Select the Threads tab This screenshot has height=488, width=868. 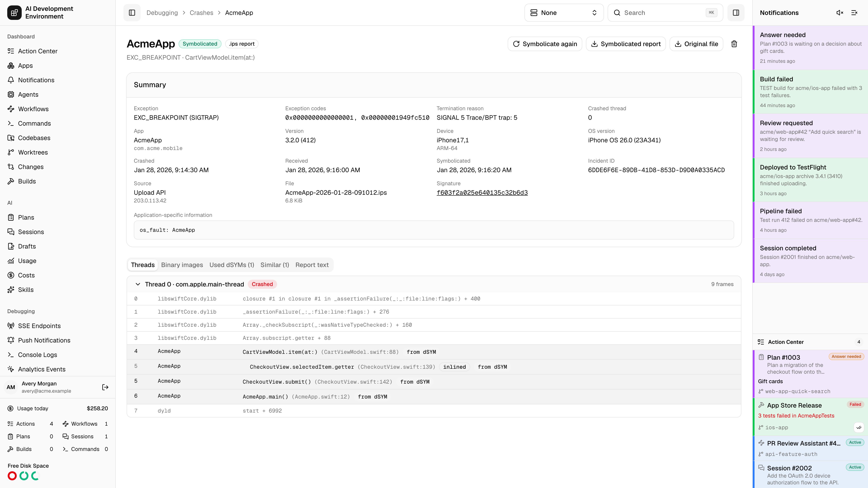(143, 265)
